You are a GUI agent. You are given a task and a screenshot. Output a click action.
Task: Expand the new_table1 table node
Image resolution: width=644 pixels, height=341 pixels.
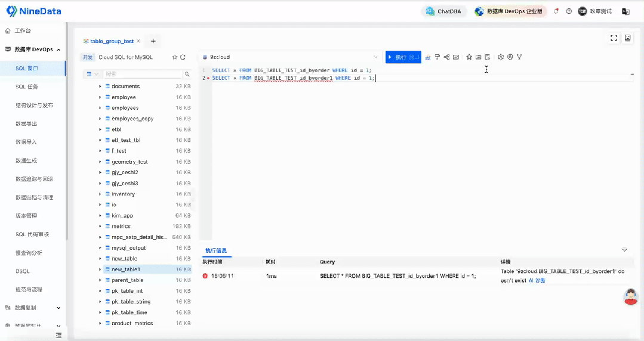click(x=100, y=269)
